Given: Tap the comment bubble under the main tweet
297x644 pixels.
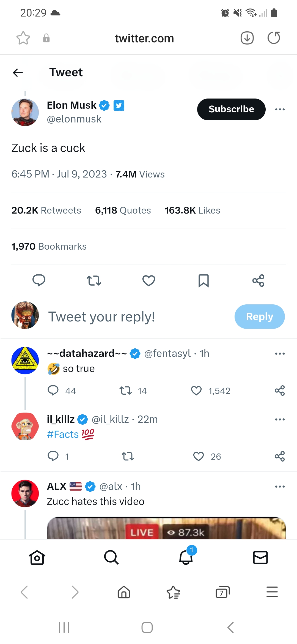Looking at the screenshot, I should click(39, 281).
